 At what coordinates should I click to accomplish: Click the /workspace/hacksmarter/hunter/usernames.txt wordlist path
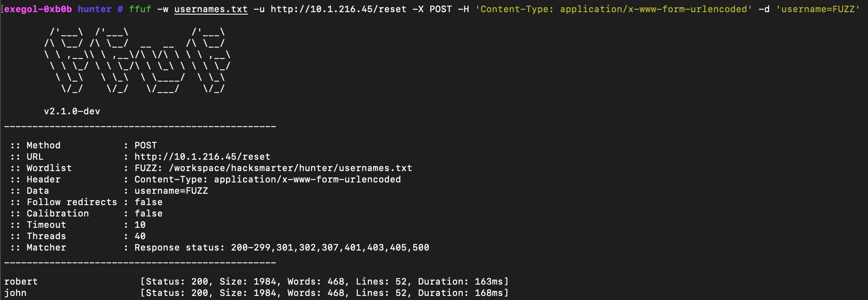(x=290, y=168)
